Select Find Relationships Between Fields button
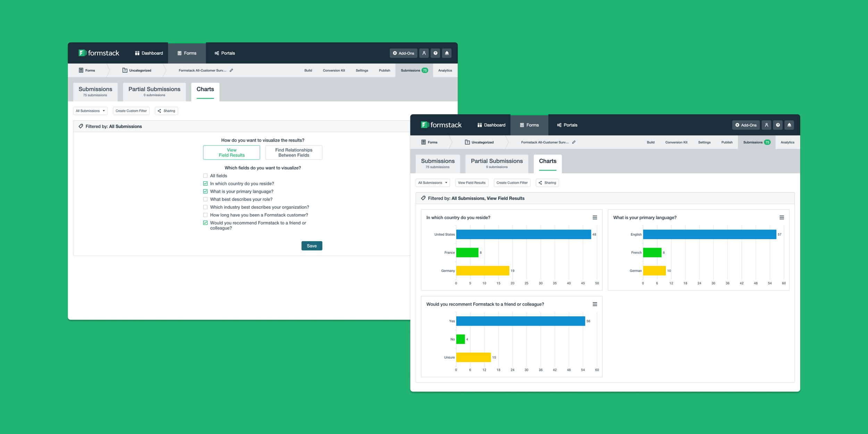Image resolution: width=868 pixels, height=434 pixels. click(x=294, y=153)
